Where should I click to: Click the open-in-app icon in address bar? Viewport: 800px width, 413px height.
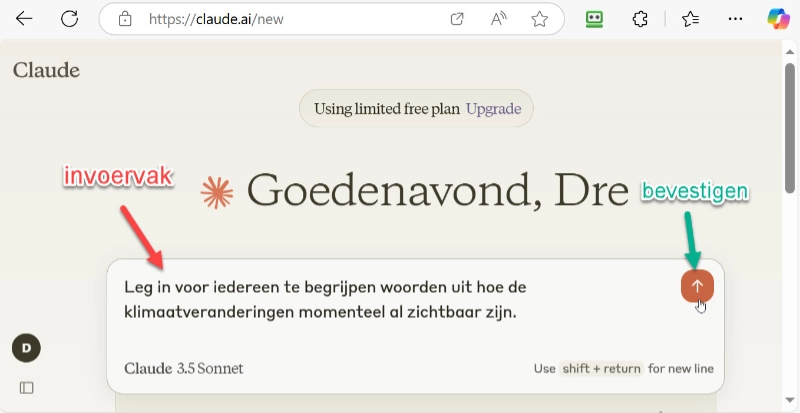pyautogui.click(x=457, y=19)
